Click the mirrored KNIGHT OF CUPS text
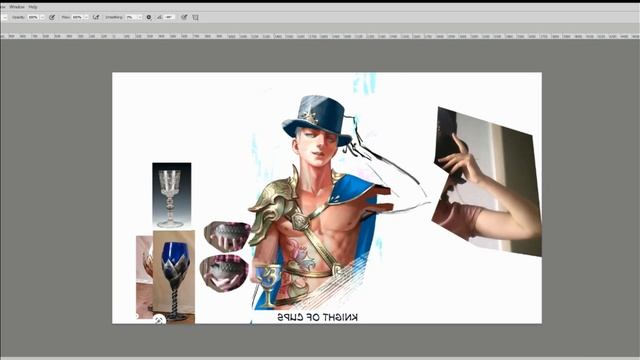Image resolution: width=640 pixels, height=360 pixels. pyautogui.click(x=317, y=317)
